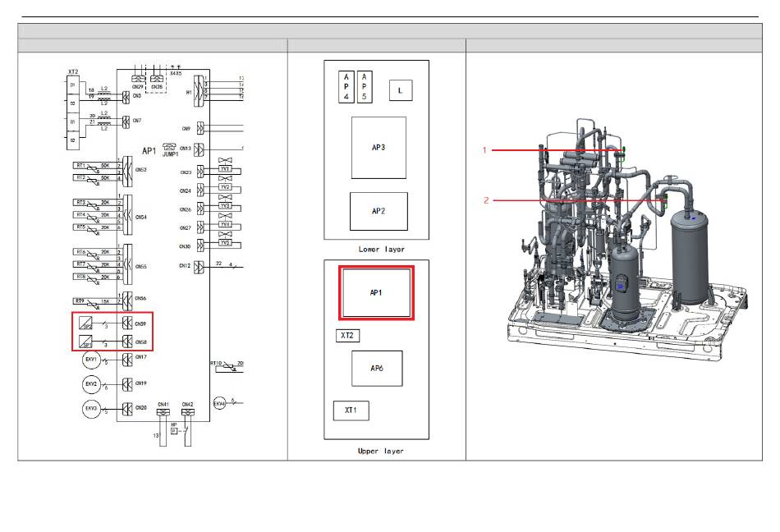Click the HP pressure switch symbol
Image resolution: width=780 pixels, height=532 pixels.
(173, 431)
